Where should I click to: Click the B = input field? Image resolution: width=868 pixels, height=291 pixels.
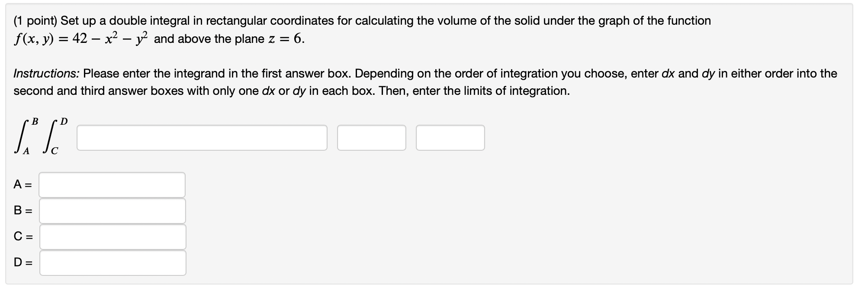pyautogui.click(x=112, y=211)
